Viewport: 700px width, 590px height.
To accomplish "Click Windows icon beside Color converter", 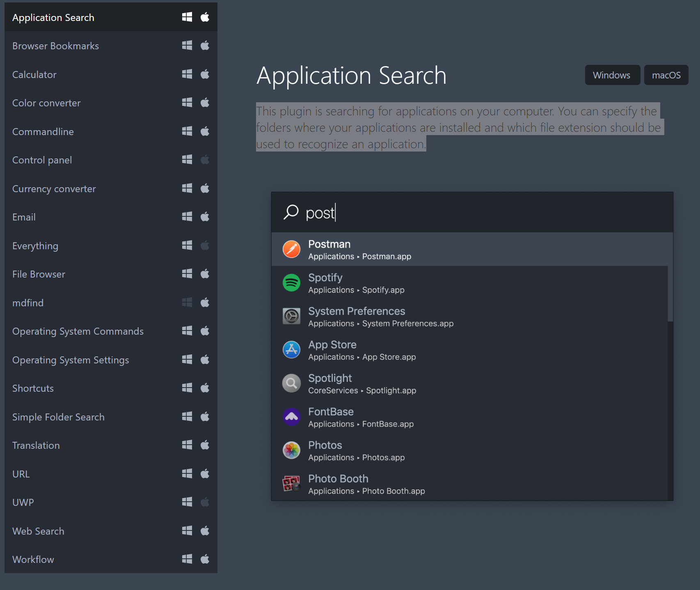I will pos(187,102).
